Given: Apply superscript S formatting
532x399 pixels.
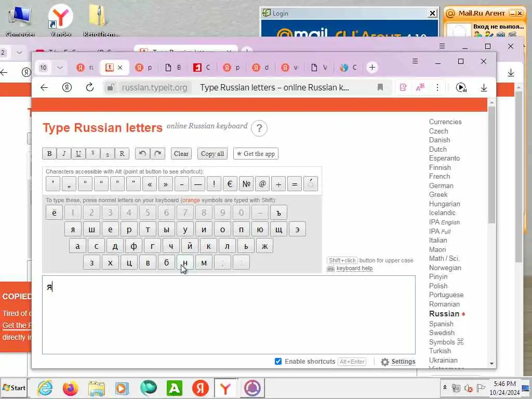Looking at the screenshot, I should coord(93,154).
